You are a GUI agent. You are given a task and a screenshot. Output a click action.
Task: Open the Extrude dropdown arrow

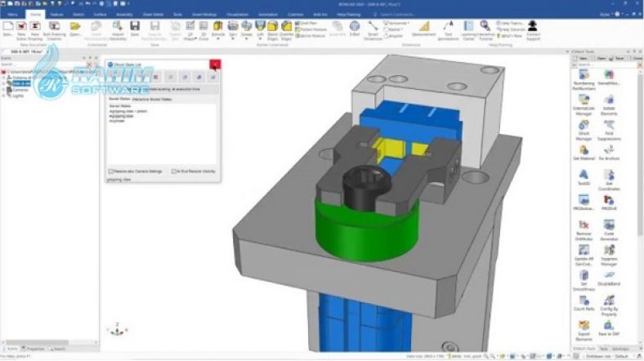[x=218, y=39]
